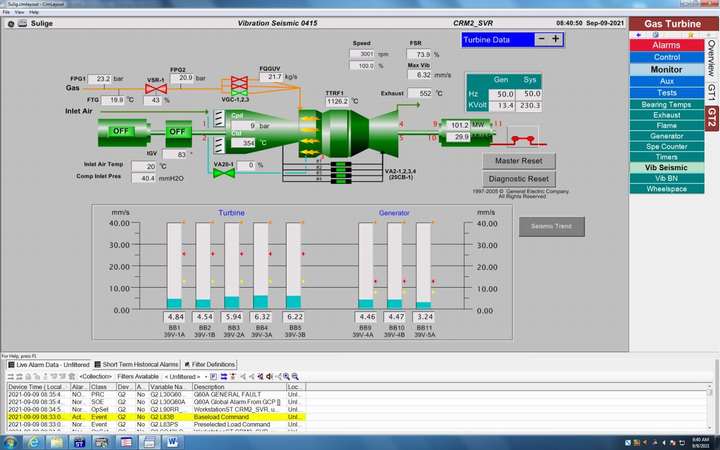Click the blue arrows icon in alarm toolbar
Image resolution: width=720 pixels, height=450 pixels.
pyautogui.click(x=224, y=377)
